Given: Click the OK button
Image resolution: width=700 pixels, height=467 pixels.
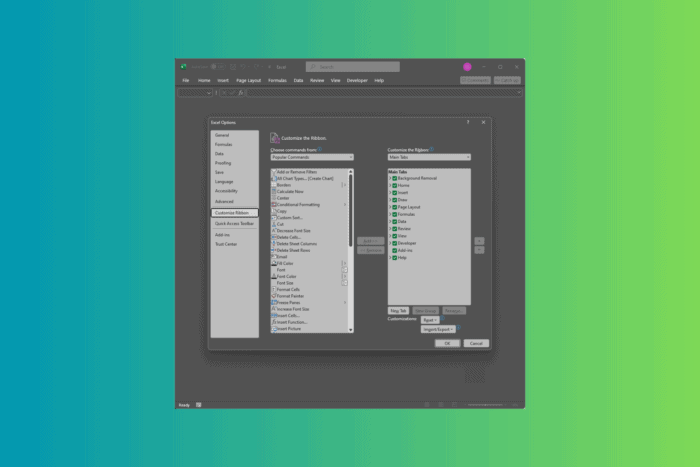Looking at the screenshot, I should click(447, 343).
